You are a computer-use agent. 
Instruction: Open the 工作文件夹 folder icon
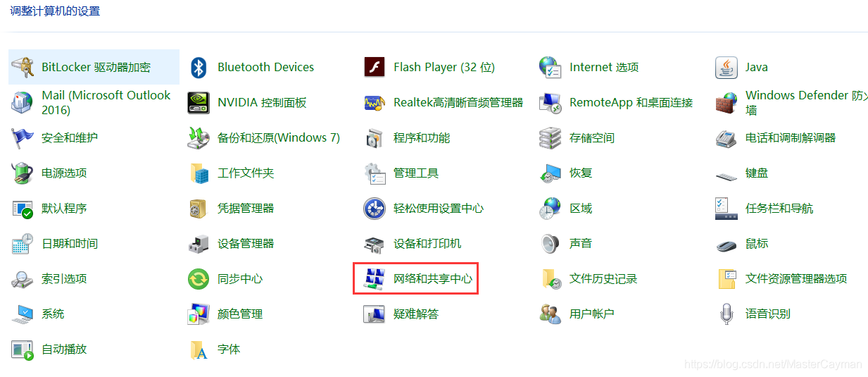tap(199, 173)
